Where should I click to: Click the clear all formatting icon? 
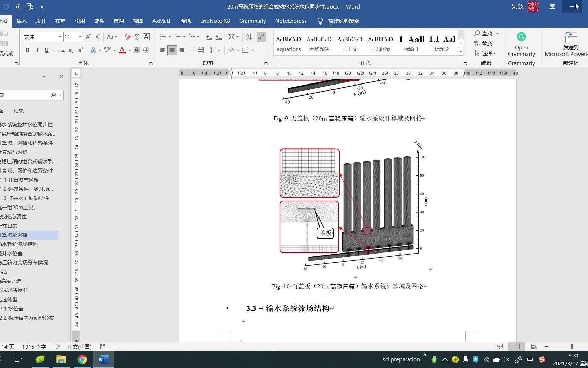coord(127,37)
